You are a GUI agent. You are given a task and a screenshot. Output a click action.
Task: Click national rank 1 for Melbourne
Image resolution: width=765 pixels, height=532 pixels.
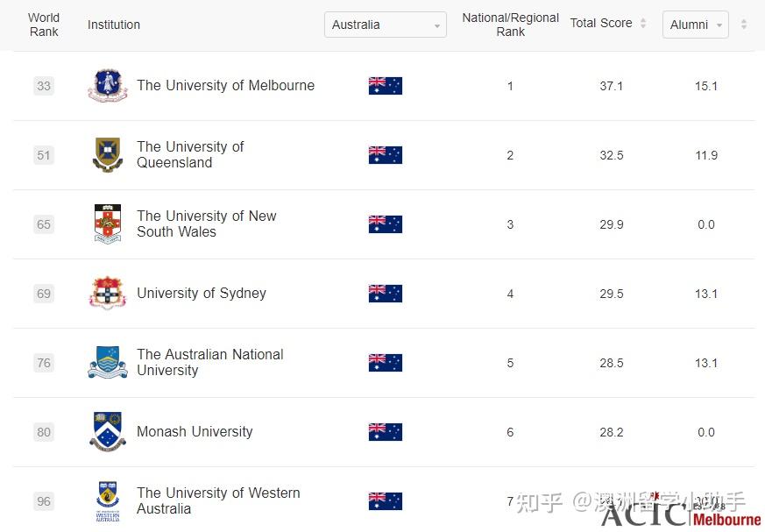[x=510, y=87]
